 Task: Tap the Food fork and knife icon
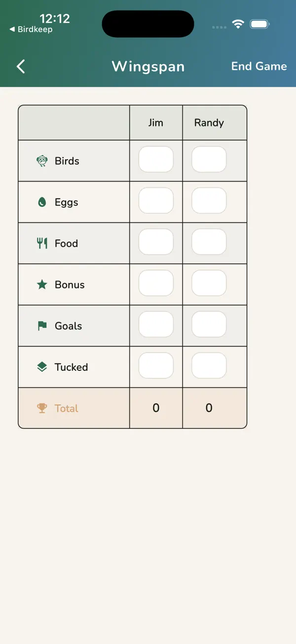click(42, 243)
